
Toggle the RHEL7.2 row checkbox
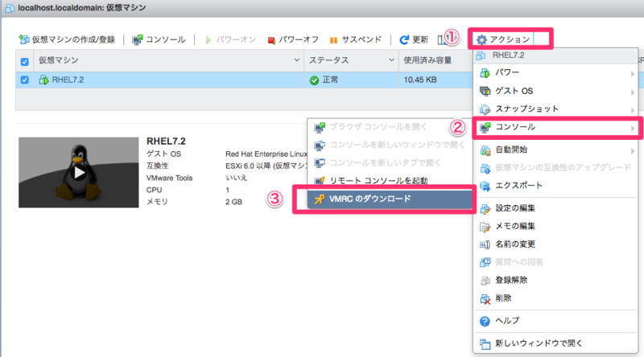click(25, 80)
